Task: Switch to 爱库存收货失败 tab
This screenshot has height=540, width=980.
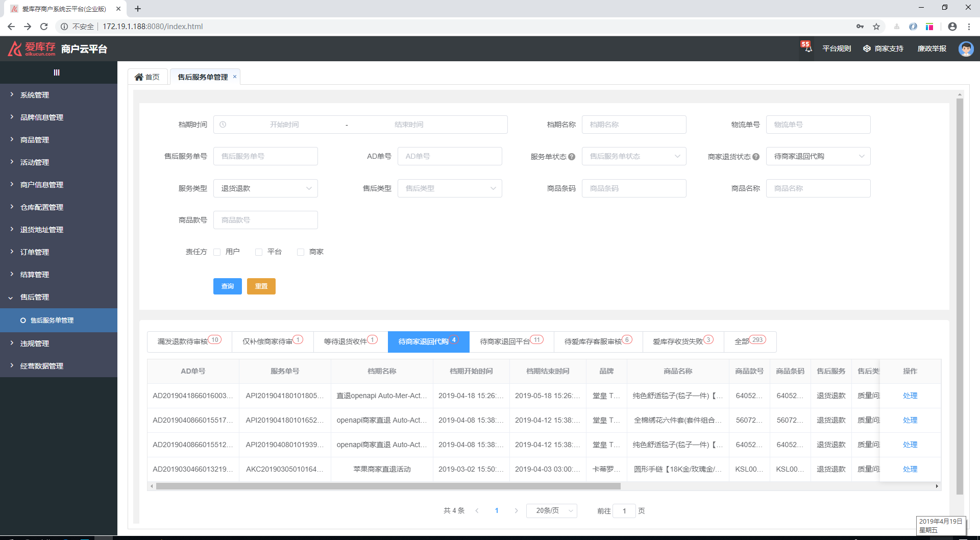Action: tap(683, 341)
